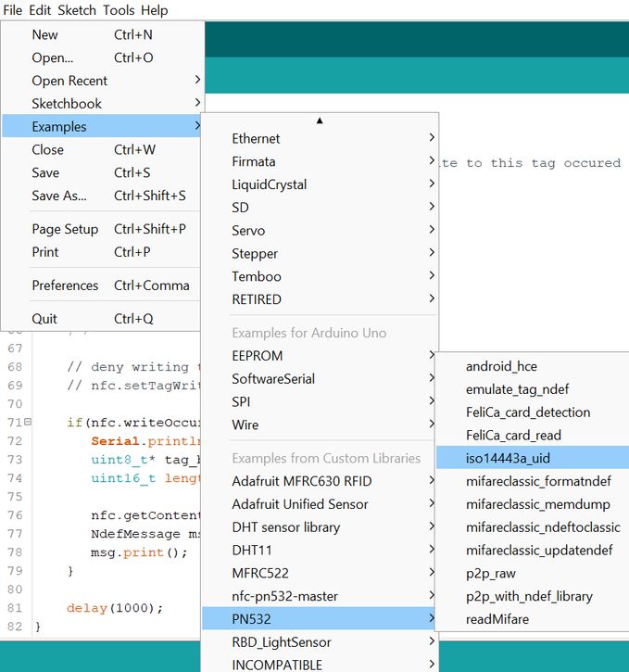629x672 pixels.
Task: Open the FeliCa_card_read example
Action: (533, 436)
